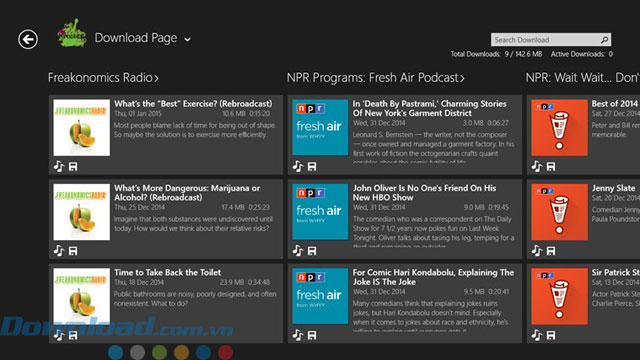Select the "Best of 2014" episode title

coord(615,104)
